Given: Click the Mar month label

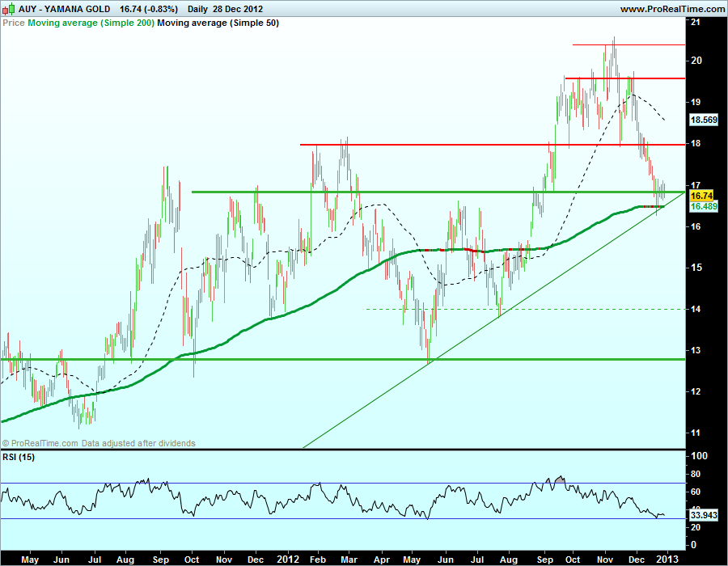Looking at the screenshot, I should [x=349, y=560].
